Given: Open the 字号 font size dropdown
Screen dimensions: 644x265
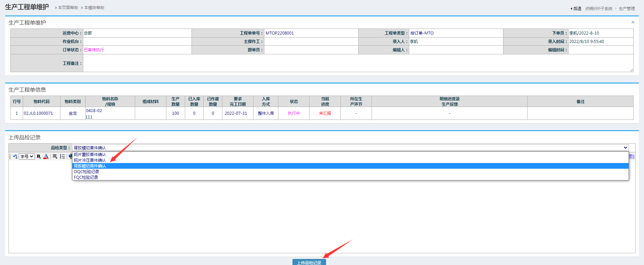Looking at the screenshot, I should tap(27, 156).
